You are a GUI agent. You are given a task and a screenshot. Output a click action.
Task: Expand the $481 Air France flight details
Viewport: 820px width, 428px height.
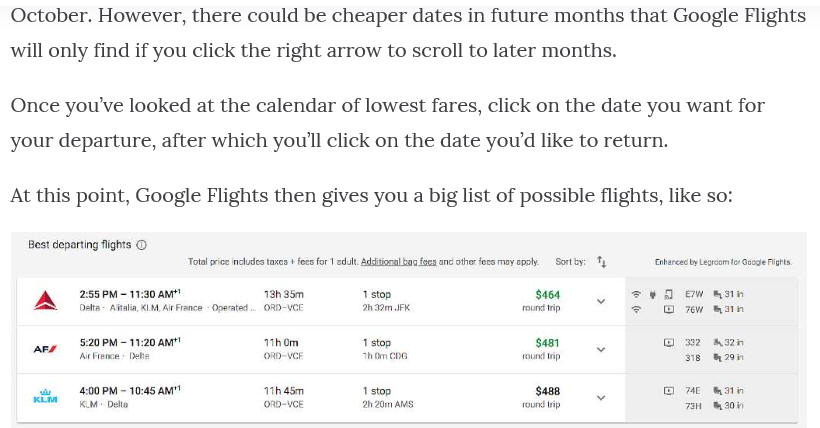(x=601, y=350)
